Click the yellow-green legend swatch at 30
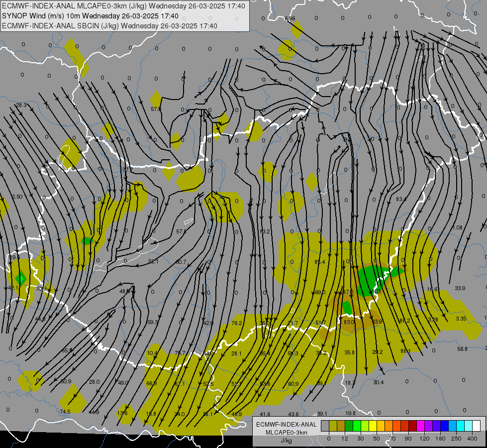This screenshot has height=448, width=487. 365,426
